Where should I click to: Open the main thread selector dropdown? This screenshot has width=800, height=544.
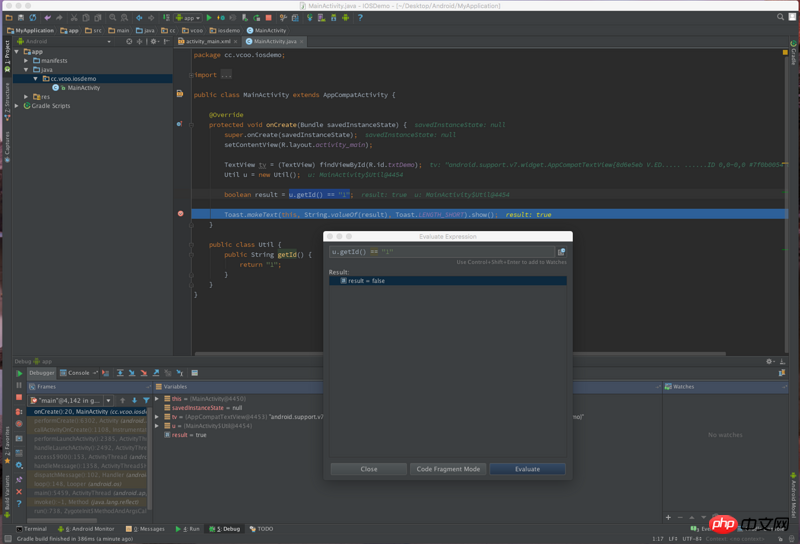(71, 400)
